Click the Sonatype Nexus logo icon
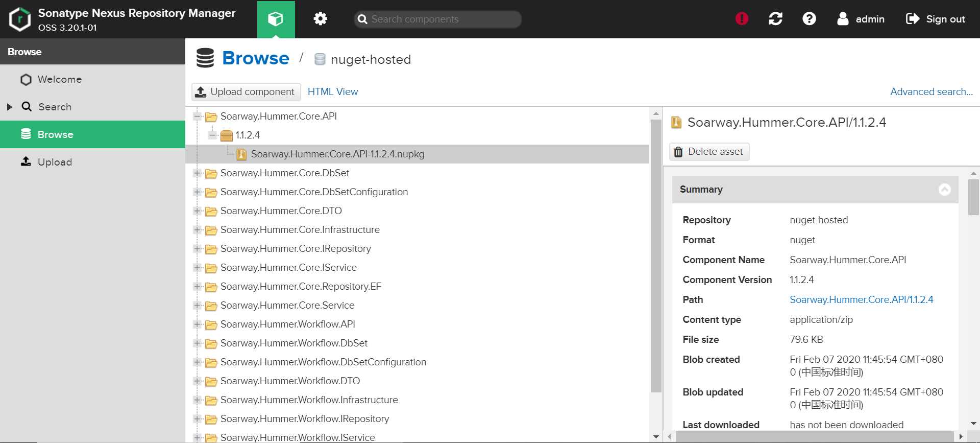980x443 pixels. (20, 19)
